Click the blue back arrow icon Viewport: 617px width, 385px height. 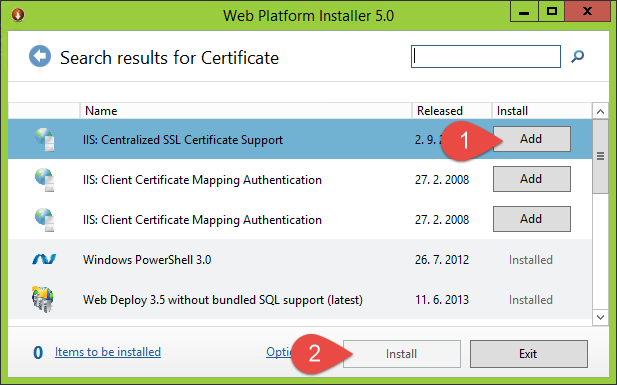(x=40, y=56)
